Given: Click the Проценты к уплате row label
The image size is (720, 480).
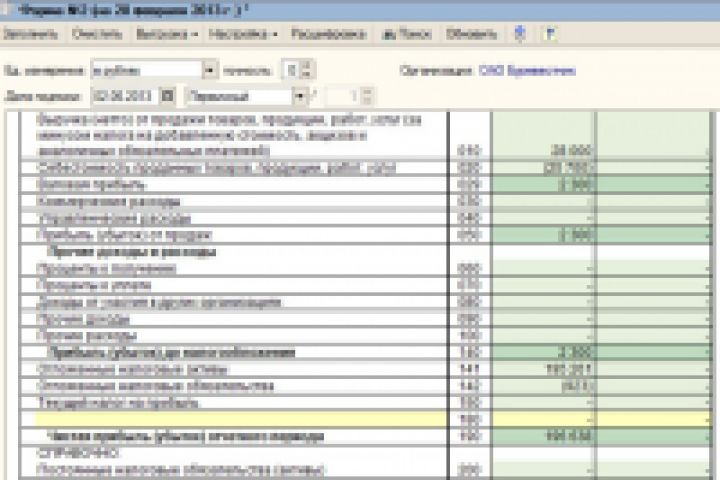Looking at the screenshot, I should pyautogui.click(x=94, y=285).
